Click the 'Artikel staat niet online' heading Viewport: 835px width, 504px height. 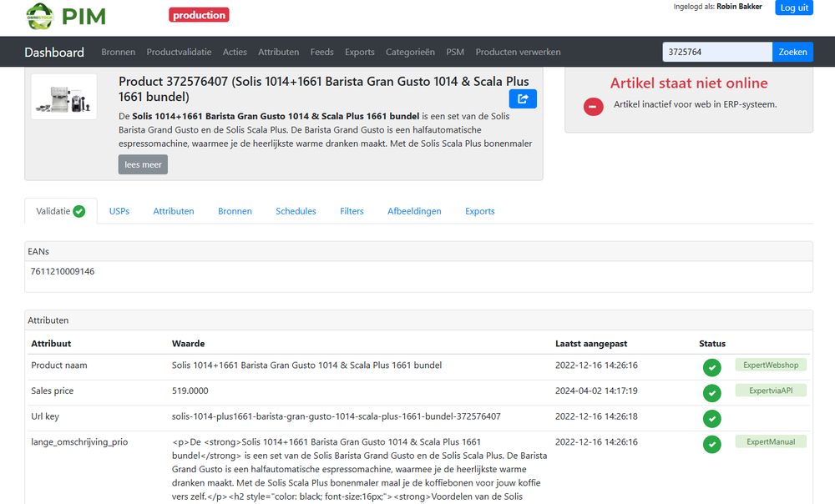click(x=689, y=83)
